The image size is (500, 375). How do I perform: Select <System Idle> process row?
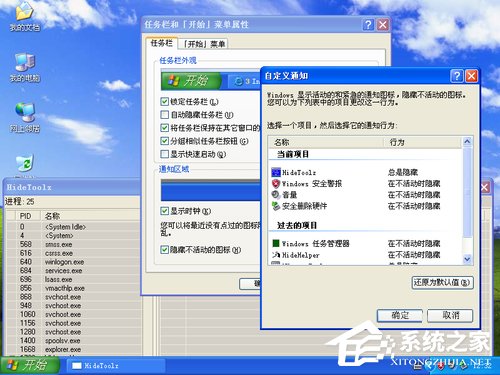coord(73,227)
